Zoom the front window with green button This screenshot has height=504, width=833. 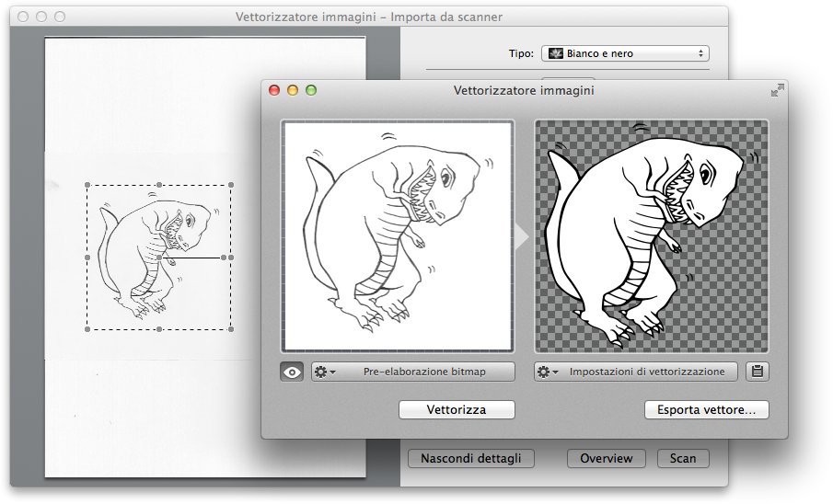(311, 90)
